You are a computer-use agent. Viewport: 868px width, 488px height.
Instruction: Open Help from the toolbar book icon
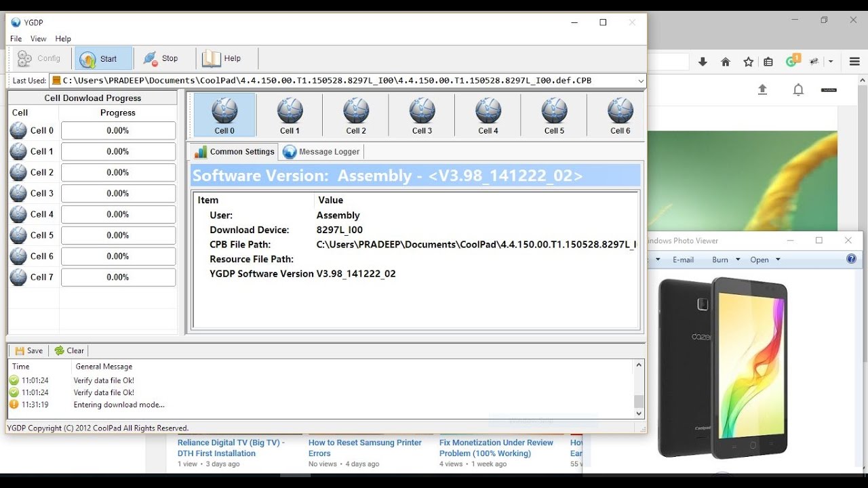(222, 58)
